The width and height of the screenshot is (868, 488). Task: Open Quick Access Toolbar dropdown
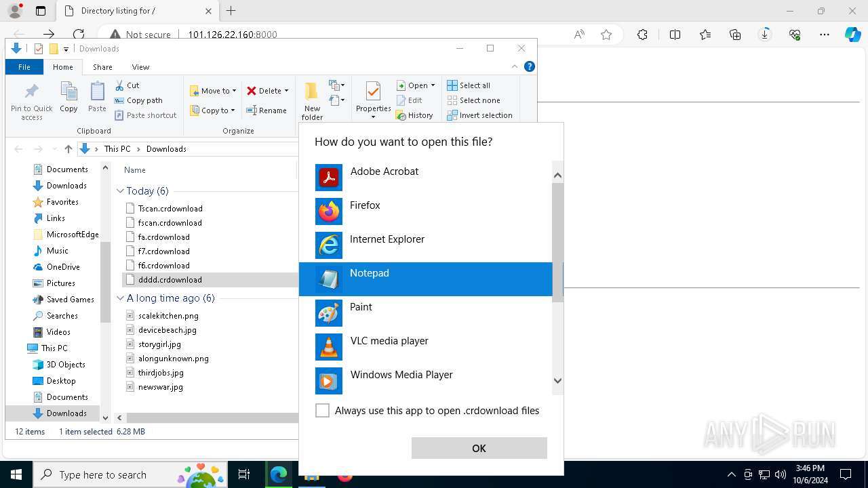pyautogui.click(x=66, y=49)
